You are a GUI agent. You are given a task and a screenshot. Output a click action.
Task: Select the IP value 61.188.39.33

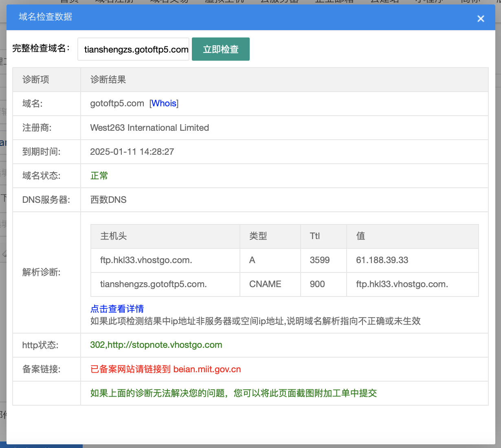pyautogui.click(x=382, y=260)
